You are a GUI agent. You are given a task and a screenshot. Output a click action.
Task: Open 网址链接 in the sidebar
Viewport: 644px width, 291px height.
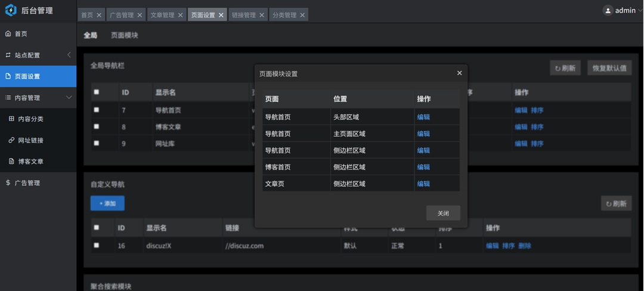coord(30,140)
